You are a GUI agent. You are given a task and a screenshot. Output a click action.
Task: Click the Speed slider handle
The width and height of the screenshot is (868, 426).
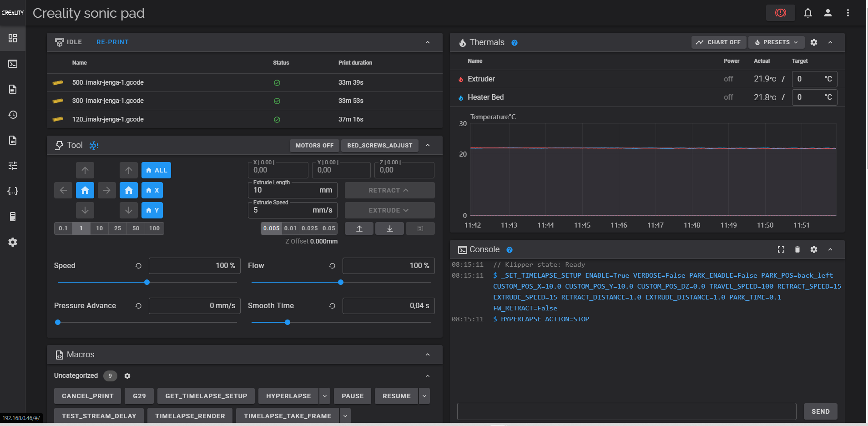pyautogui.click(x=147, y=282)
